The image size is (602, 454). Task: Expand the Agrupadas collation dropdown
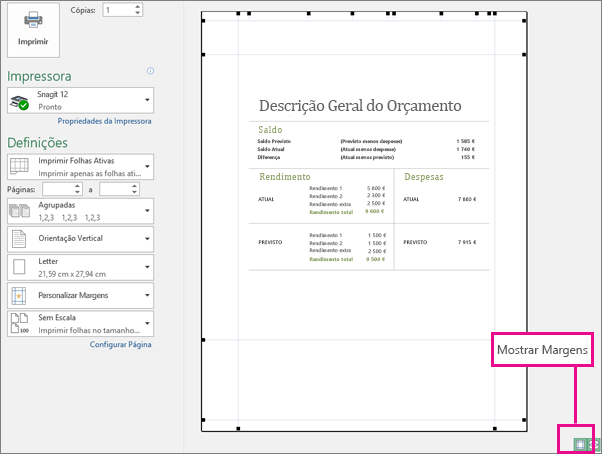80,211
